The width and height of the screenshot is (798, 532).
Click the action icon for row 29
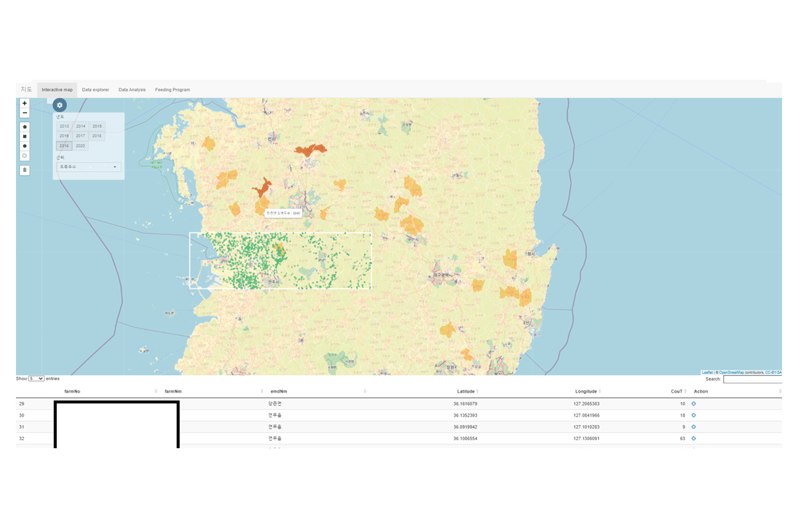pyautogui.click(x=693, y=403)
